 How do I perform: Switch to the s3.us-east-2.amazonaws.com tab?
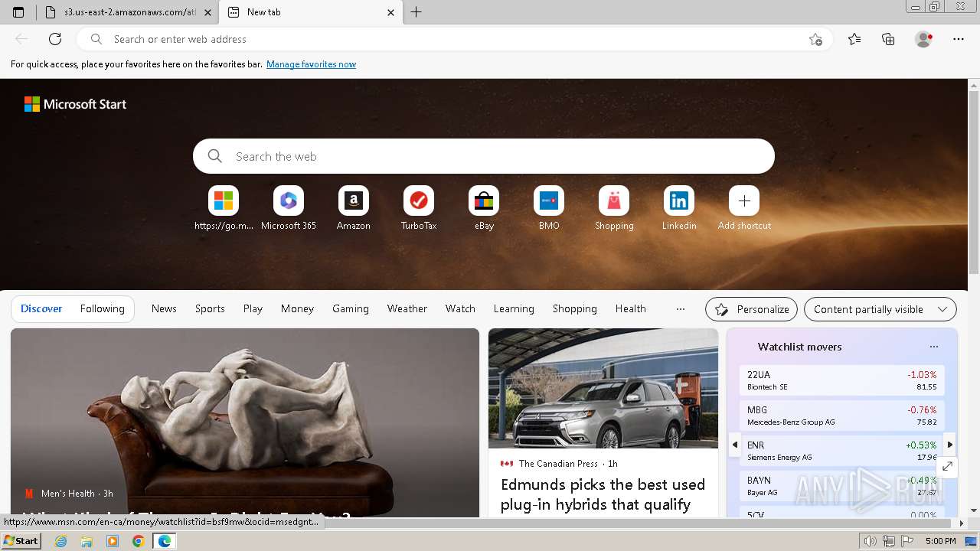coord(128,12)
